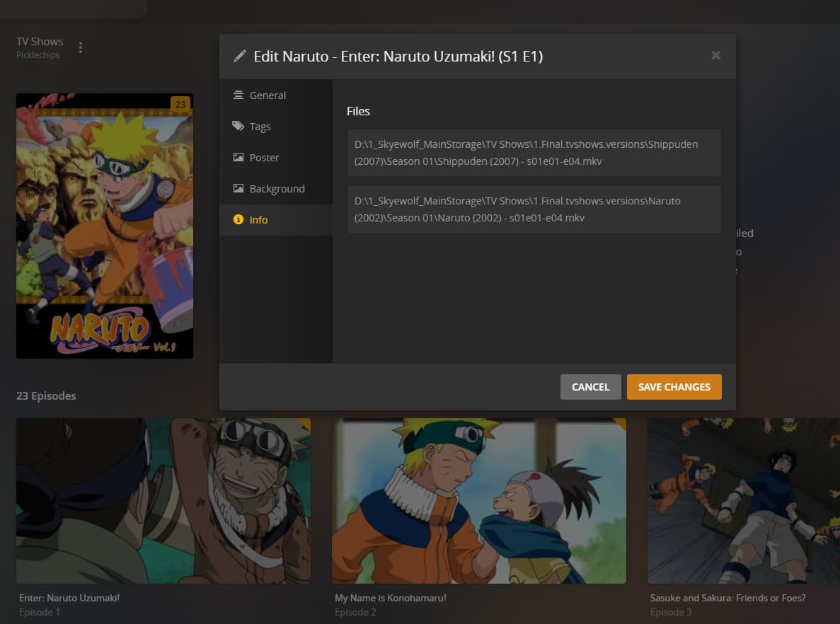Cancel the episode edit dialog
The image size is (840, 624).
(x=590, y=387)
